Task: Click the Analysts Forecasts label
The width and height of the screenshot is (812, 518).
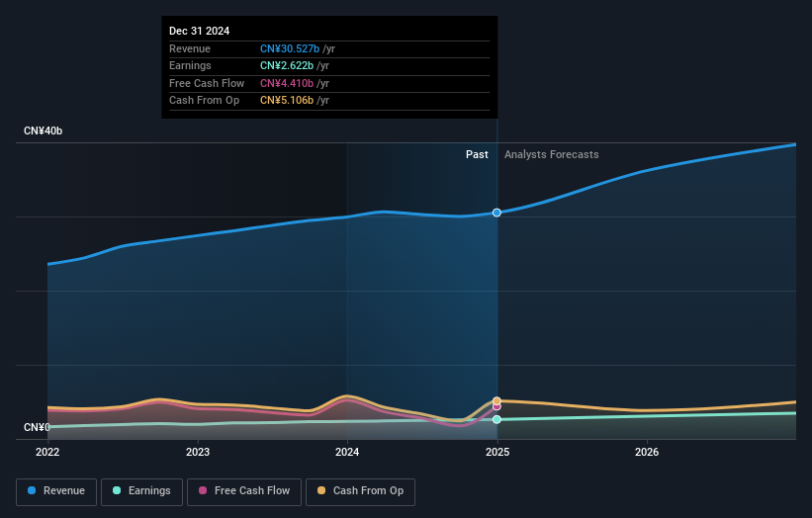Action: [552, 154]
